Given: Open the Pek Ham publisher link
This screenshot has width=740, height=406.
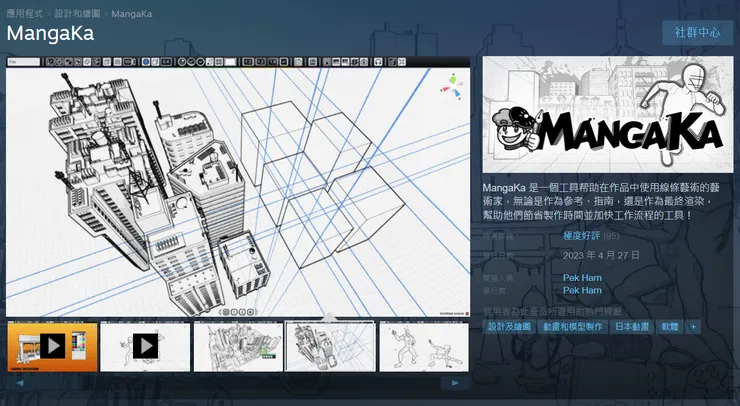Looking at the screenshot, I should tap(582, 290).
